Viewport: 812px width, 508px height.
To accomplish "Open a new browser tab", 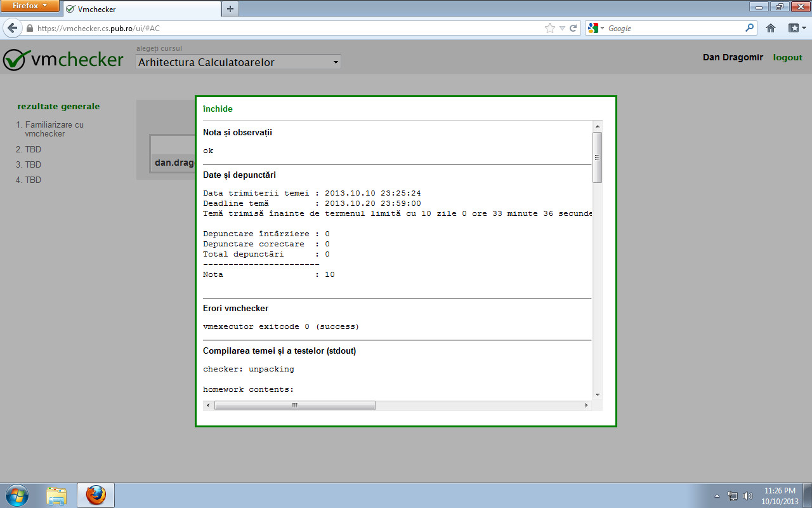I will coord(230,10).
